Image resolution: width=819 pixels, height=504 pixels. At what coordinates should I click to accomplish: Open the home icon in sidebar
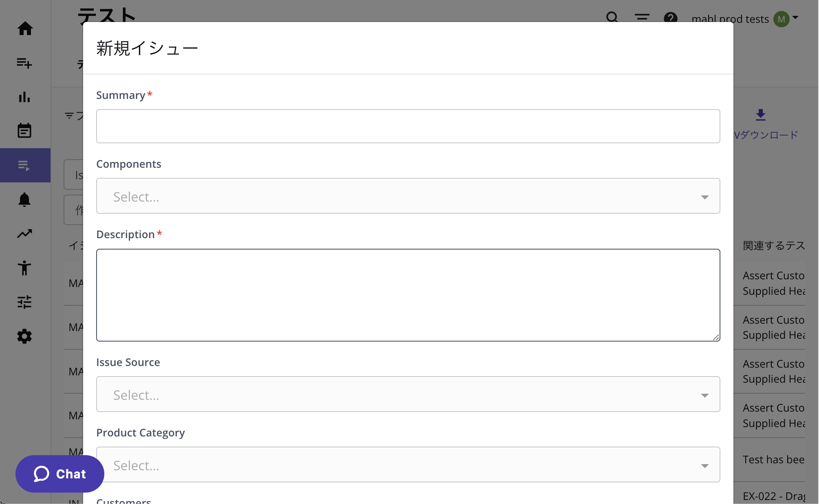(x=25, y=28)
